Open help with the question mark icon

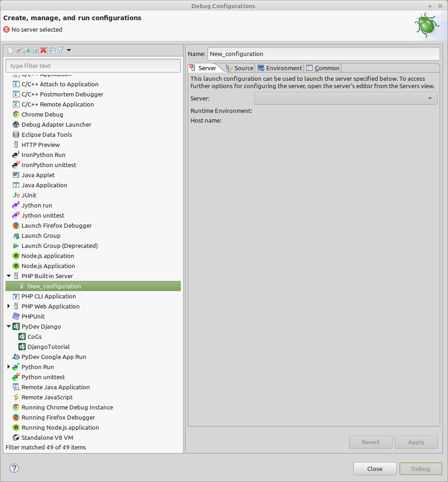(x=14, y=468)
